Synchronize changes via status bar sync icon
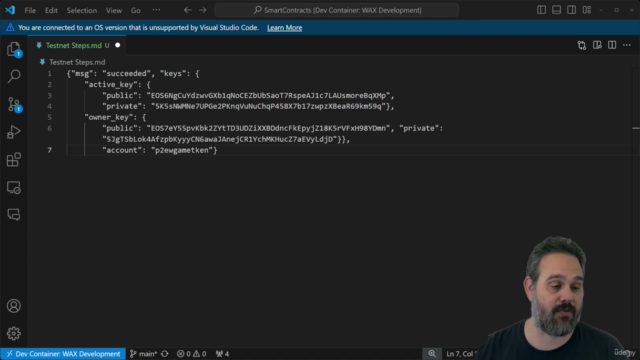The width and height of the screenshot is (640, 360). tap(164, 353)
